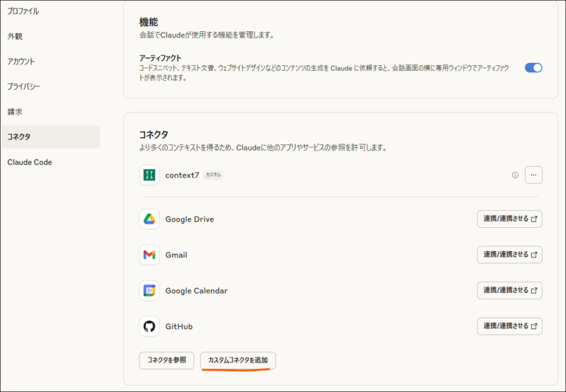Connect Gmail with 連携/連携させる button
566x392 pixels.
click(509, 255)
